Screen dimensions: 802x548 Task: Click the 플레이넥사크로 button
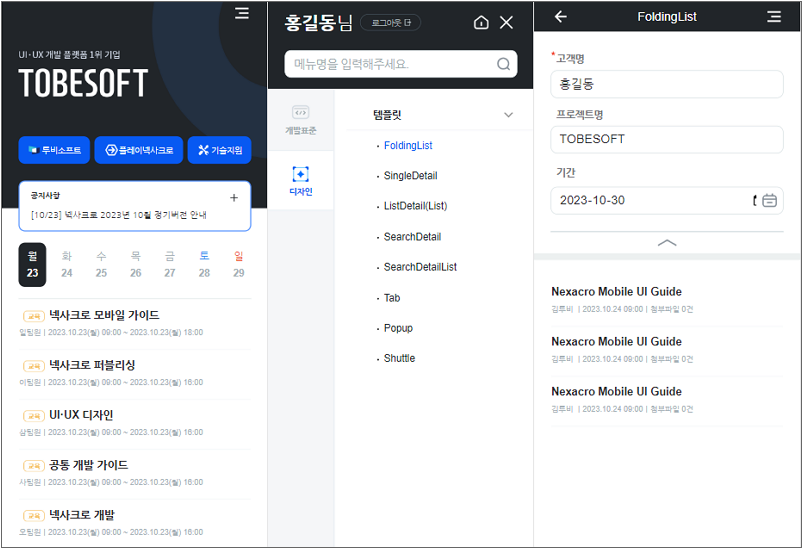(x=139, y=150)
